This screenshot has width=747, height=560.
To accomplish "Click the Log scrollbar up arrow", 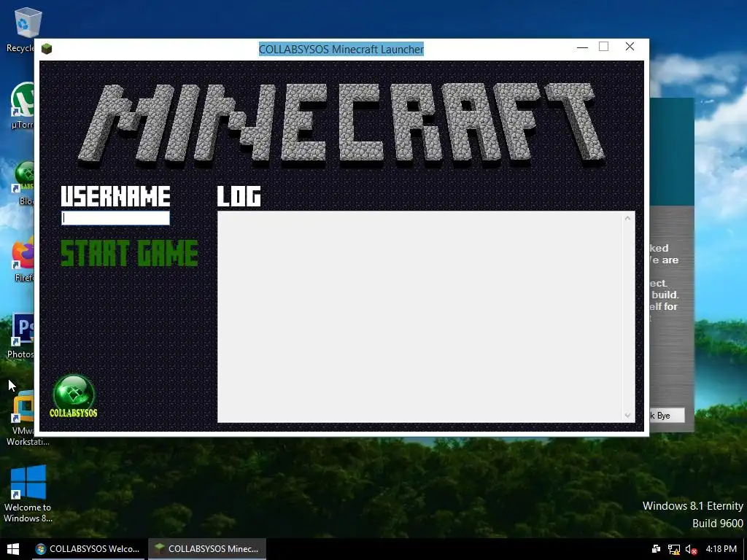I will pos(628,218).
